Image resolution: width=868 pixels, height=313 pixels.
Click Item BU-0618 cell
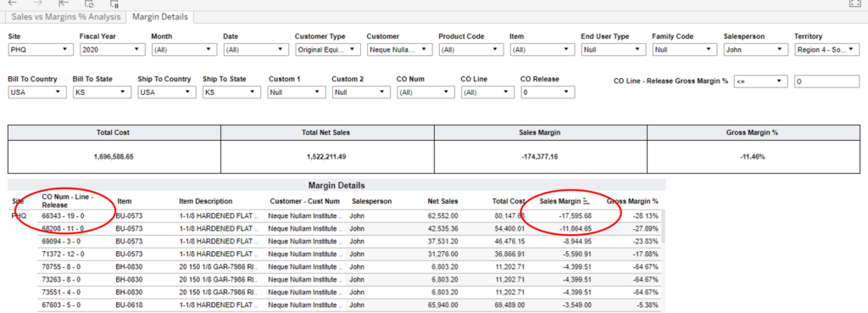click(129, 305)
